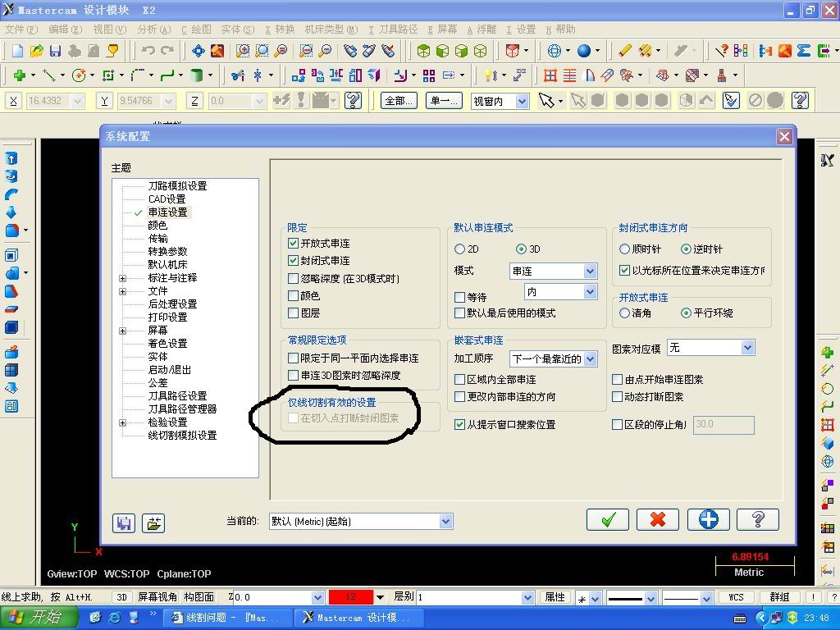
Task: Open the 图素对应模 无 dropdown
Action: (x=748, y=348)
